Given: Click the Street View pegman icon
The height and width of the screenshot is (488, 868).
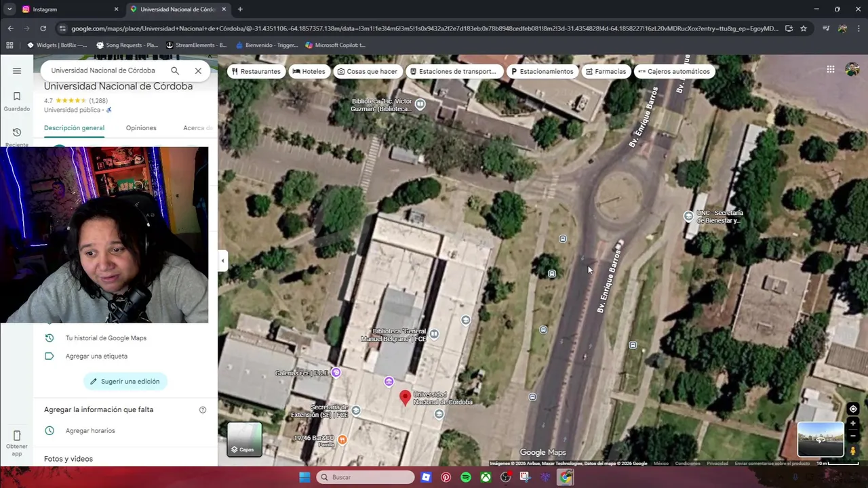Looking at the screenshot, I should [853, 451].
